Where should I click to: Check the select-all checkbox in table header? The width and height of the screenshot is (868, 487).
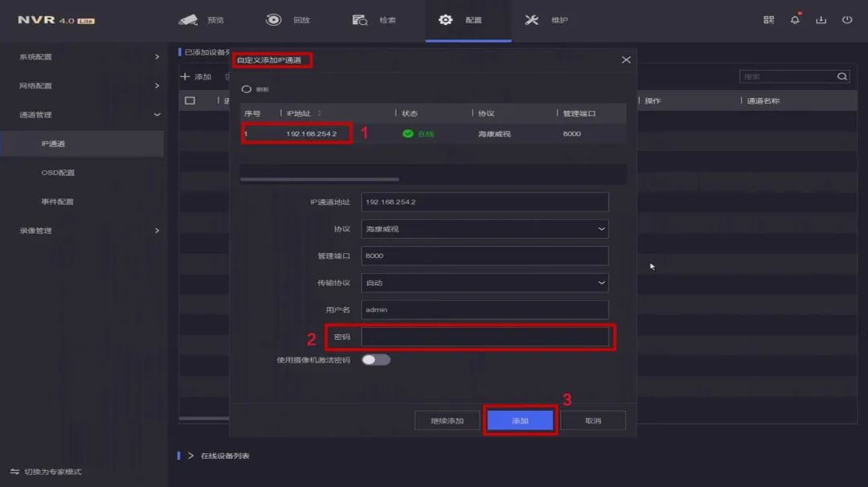(190, 101)
